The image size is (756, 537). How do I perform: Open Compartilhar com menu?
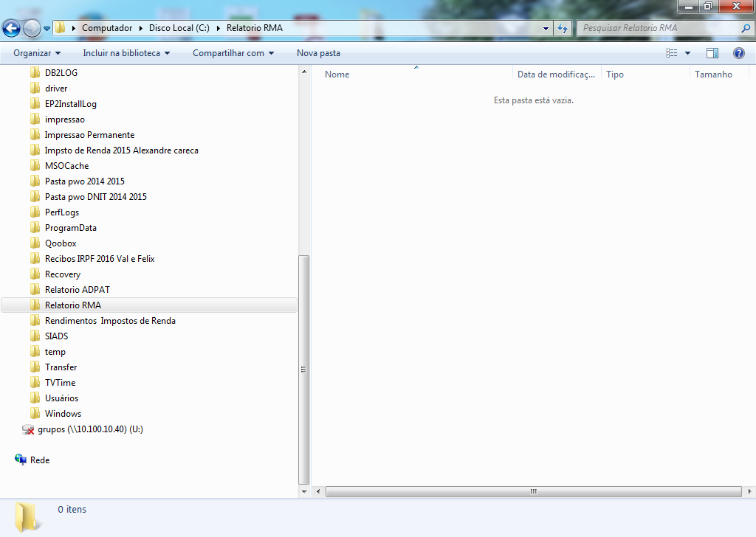pos(233,53)
